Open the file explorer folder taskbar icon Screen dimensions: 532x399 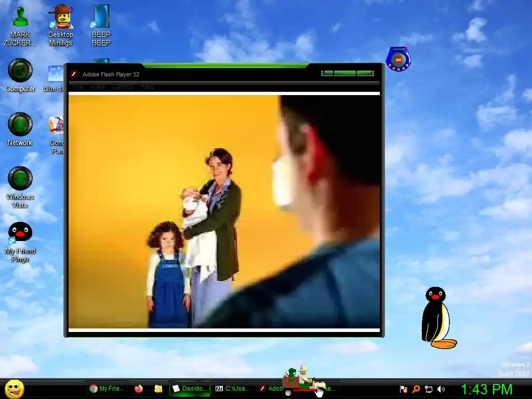tap(158, 389)
